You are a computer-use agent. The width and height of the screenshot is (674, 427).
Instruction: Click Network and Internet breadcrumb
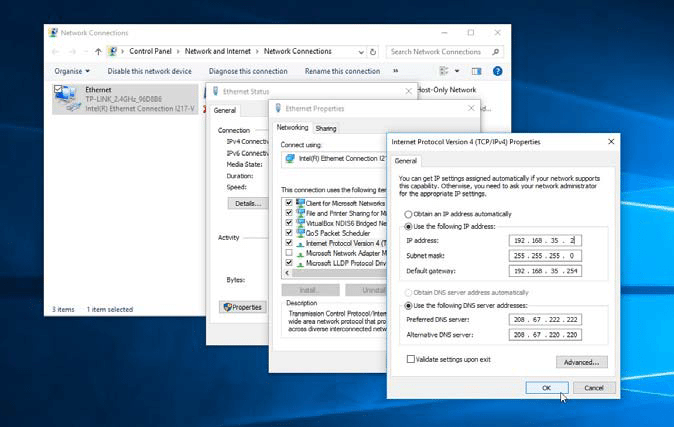218,51
